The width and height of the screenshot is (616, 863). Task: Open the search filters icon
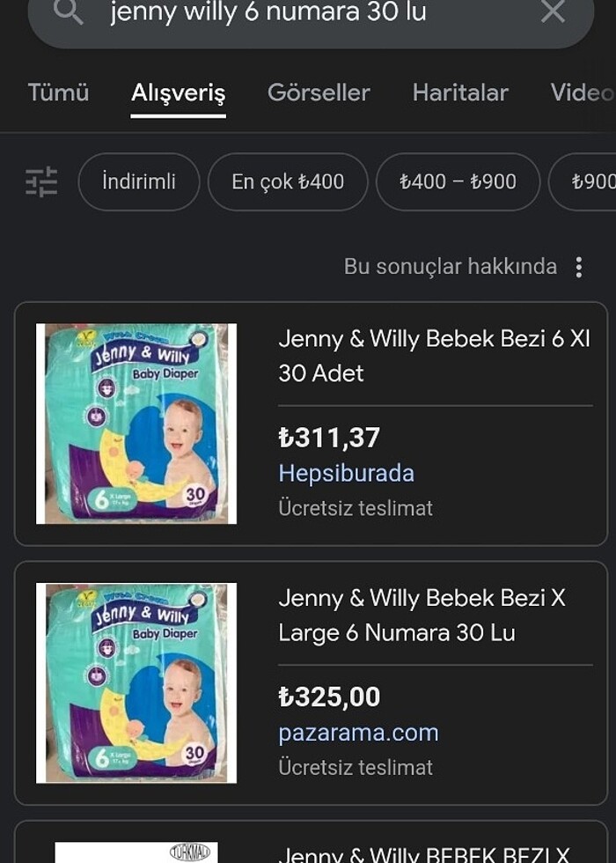[x=41, y=181]
